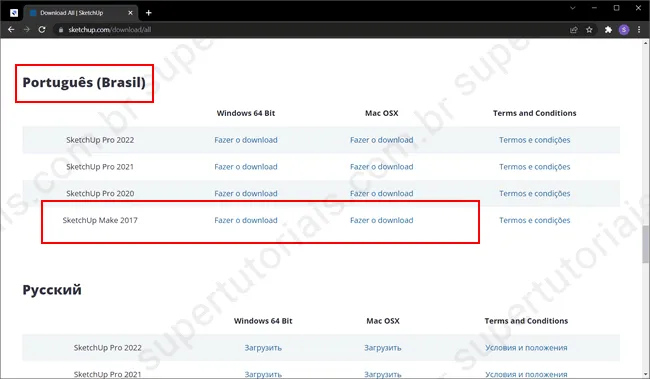The height and width of the screenshot is (379, 650).
Task: Minimize the Chrome window
Action: pyautogui.click(x=594, y=8)
